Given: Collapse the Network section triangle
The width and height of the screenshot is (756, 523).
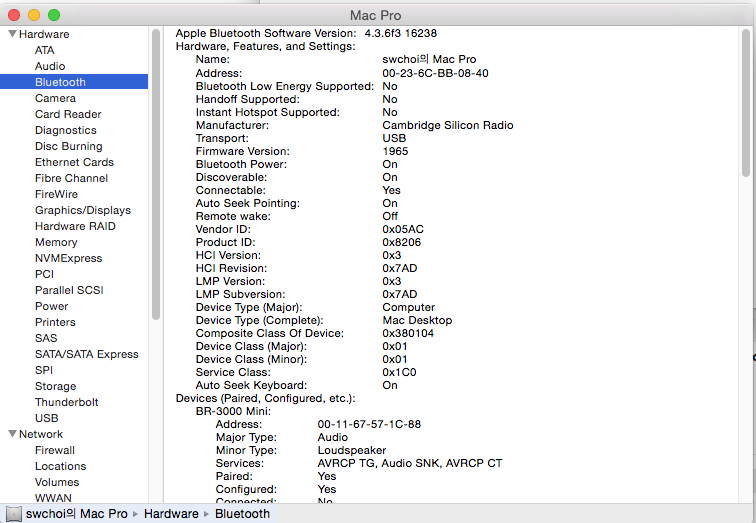Looking at the screenshot, I should [x=13, y=434].
